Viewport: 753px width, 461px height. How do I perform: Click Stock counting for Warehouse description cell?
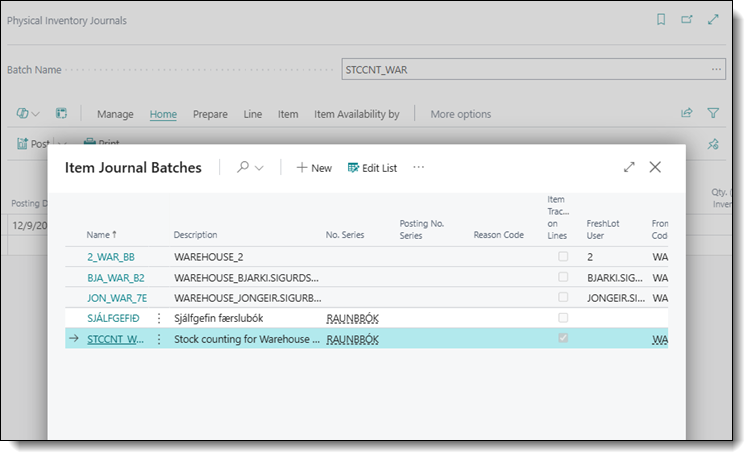(247, 339)
